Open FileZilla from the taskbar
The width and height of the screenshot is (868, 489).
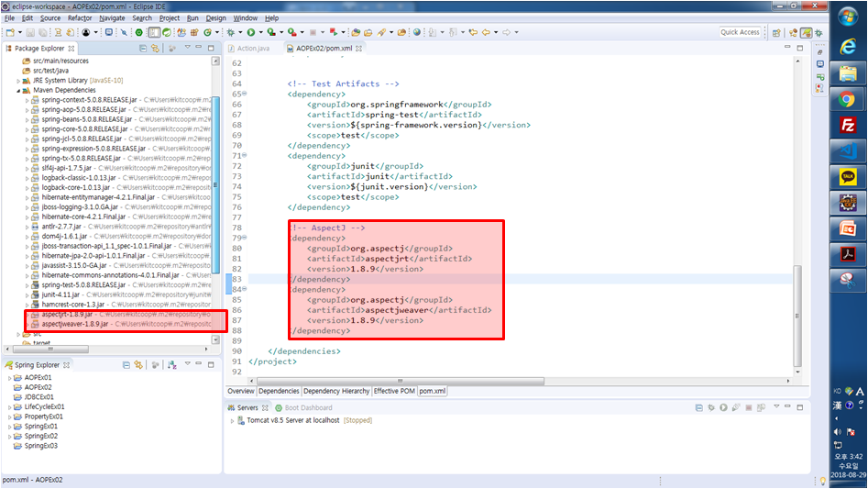point(848,126)
